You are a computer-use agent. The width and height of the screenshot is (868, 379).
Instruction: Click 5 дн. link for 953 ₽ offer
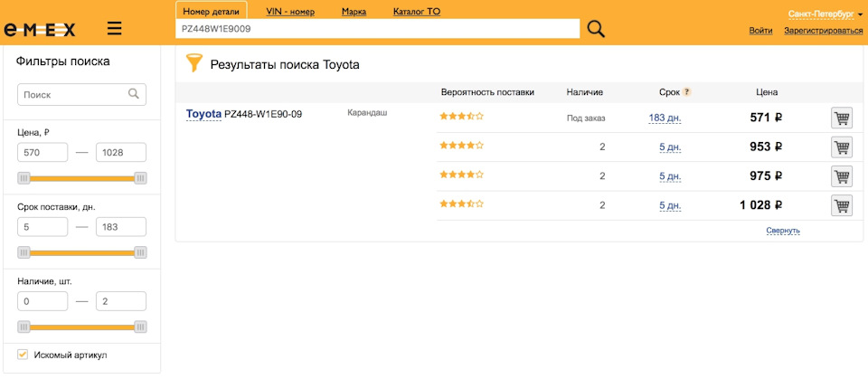670,147
